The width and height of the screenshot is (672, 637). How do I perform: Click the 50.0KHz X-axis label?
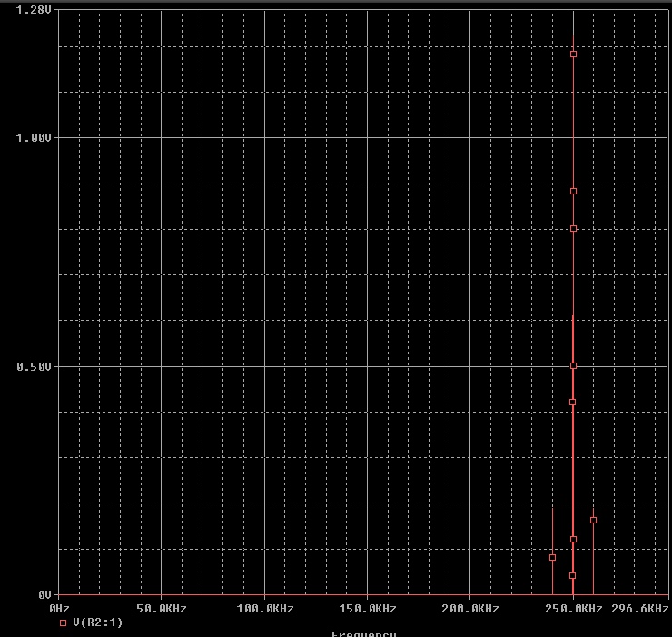pos(161,608)
